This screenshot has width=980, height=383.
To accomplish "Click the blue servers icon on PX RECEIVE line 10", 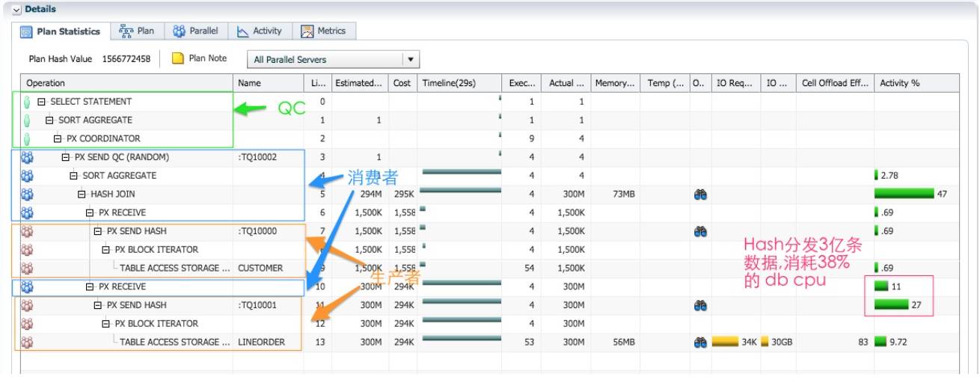I will [x=28, y=287].
